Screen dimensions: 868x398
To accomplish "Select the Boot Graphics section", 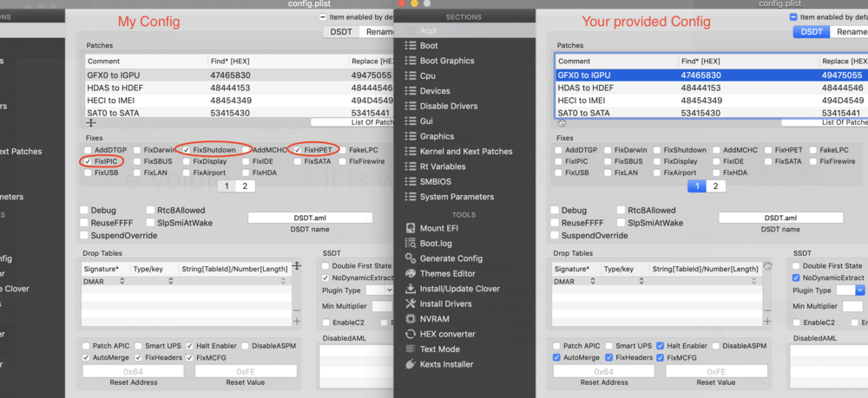I will point(446,61).
